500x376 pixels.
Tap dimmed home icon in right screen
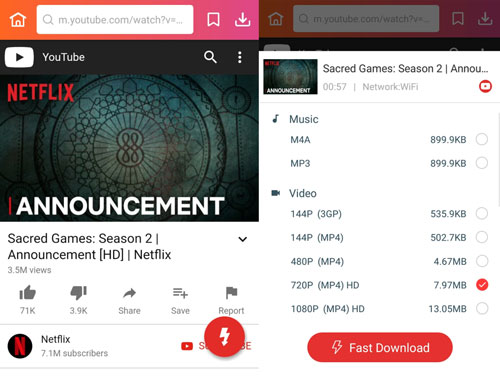click(276, 19)
